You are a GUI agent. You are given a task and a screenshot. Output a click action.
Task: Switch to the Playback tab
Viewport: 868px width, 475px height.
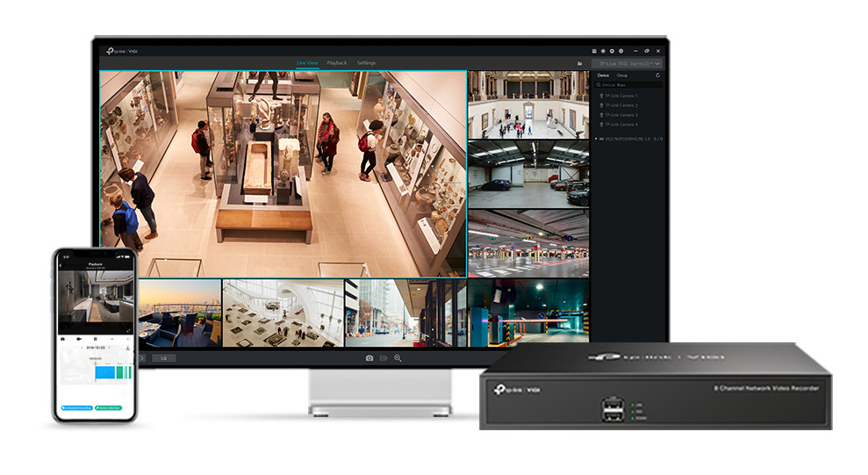coord(337,63)
